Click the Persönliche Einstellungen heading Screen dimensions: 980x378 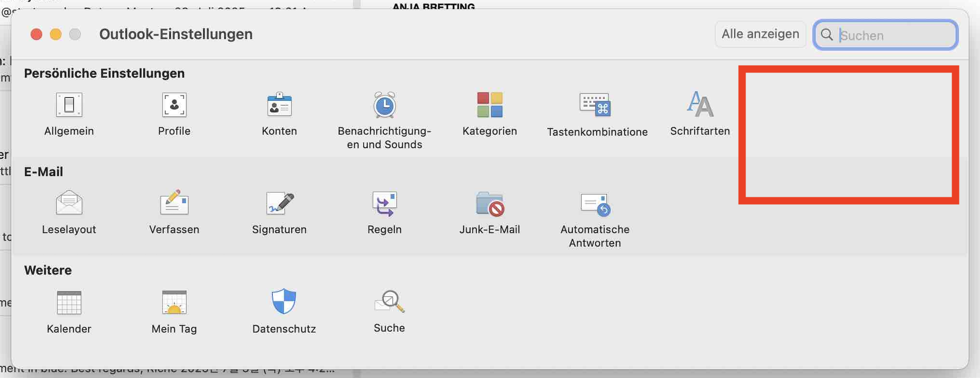(x=104, y=73)
